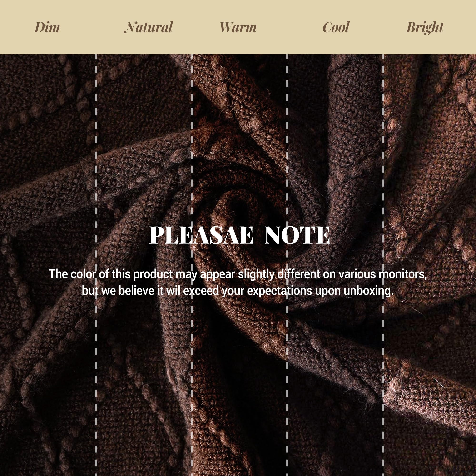Click the "Bright" heading label
The image size is (476, 476).
click(425, 28)
